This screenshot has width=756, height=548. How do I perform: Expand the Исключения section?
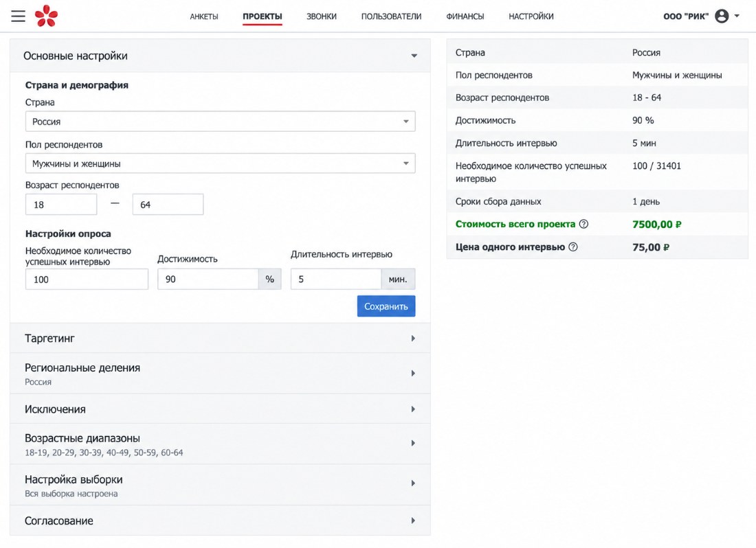pyautogui.click(x=221, y=409)
